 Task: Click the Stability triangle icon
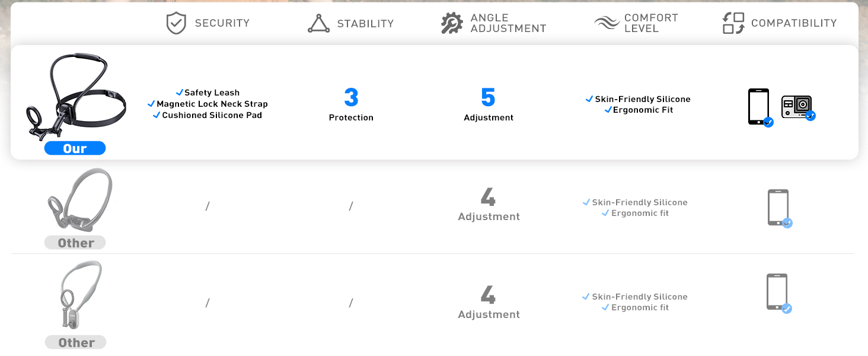pyautogui.click(x=318, y=24)
